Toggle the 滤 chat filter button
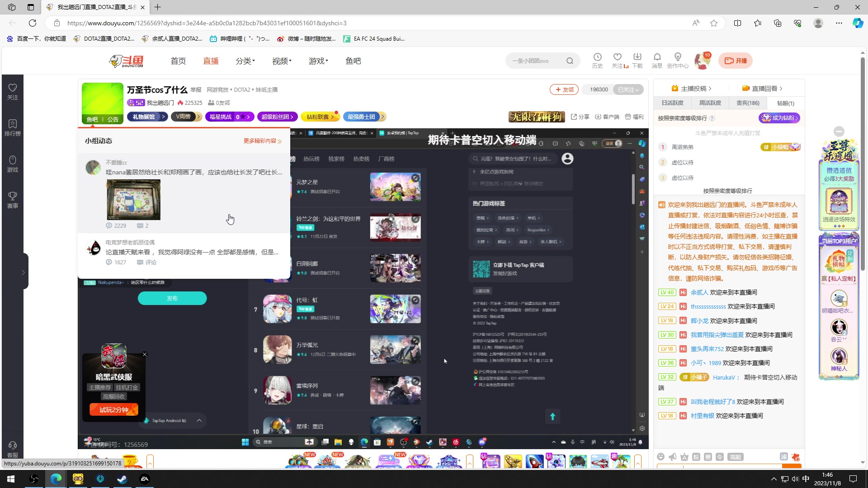 [784, 457]
